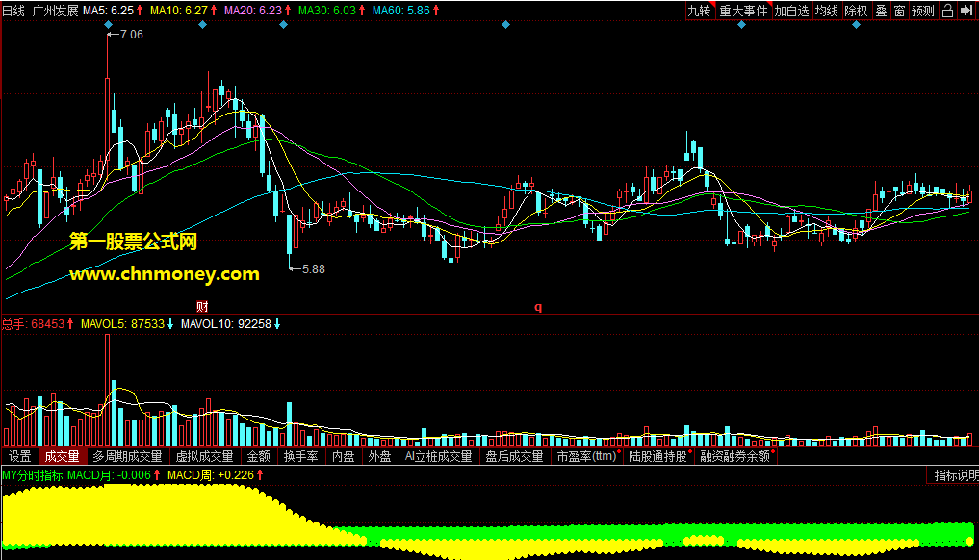Click the 预测 forecast button

(923, 11)
